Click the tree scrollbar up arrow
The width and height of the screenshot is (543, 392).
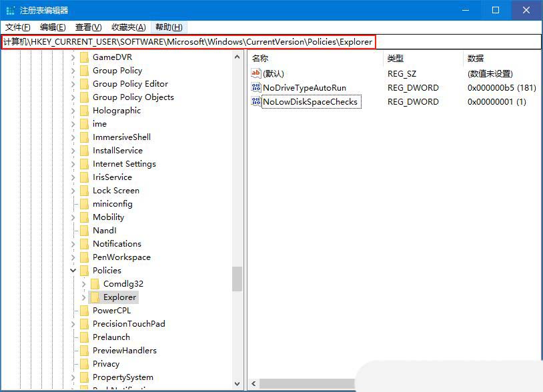point(237,57)
